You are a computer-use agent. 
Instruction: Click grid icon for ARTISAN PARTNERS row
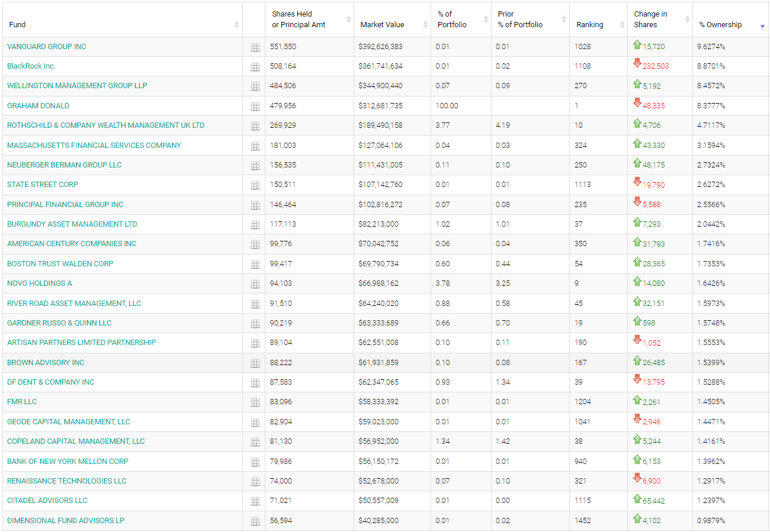[255, 343]
